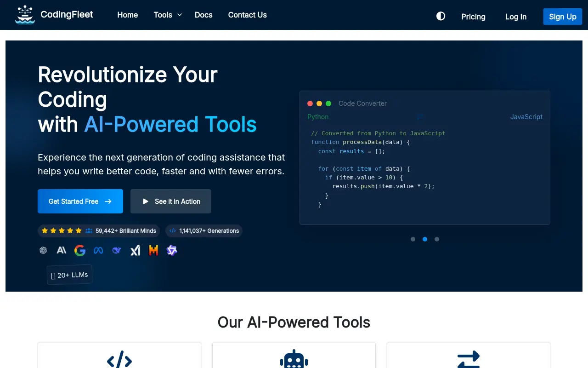588x368 pixels.
Task: Click the Our AI-Powered Tools heading
Action: point(294,322)
